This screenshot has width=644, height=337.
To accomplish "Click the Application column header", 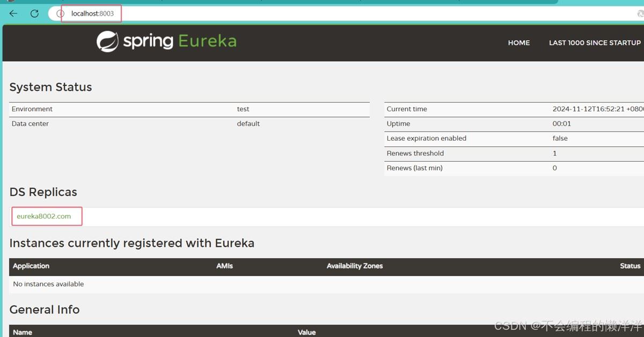I will click(31, 266).
